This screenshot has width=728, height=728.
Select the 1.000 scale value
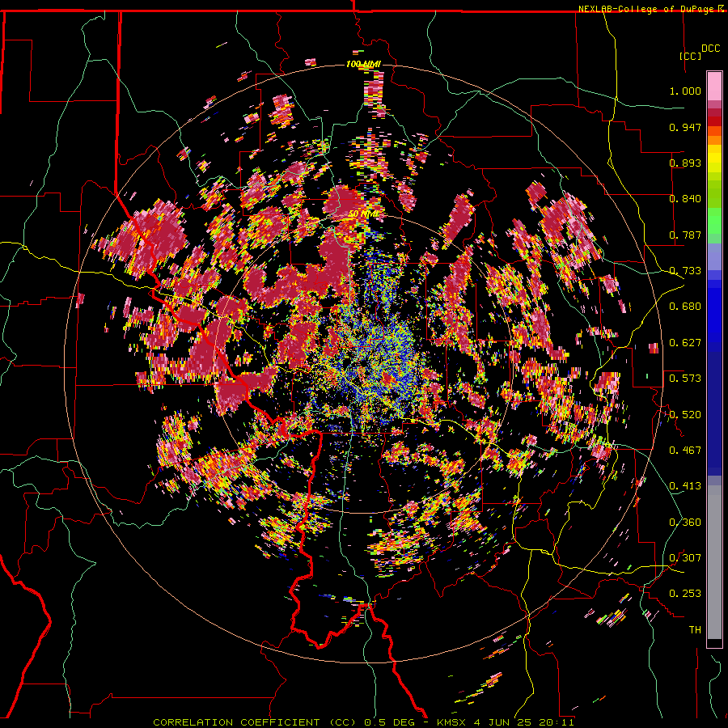[685, 91]
